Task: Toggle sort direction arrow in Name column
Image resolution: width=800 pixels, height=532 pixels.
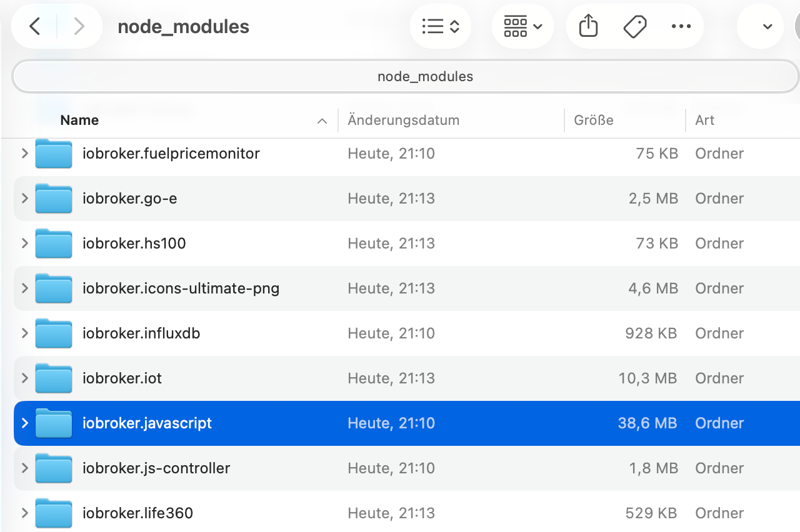Action: [x=322, y=121]
